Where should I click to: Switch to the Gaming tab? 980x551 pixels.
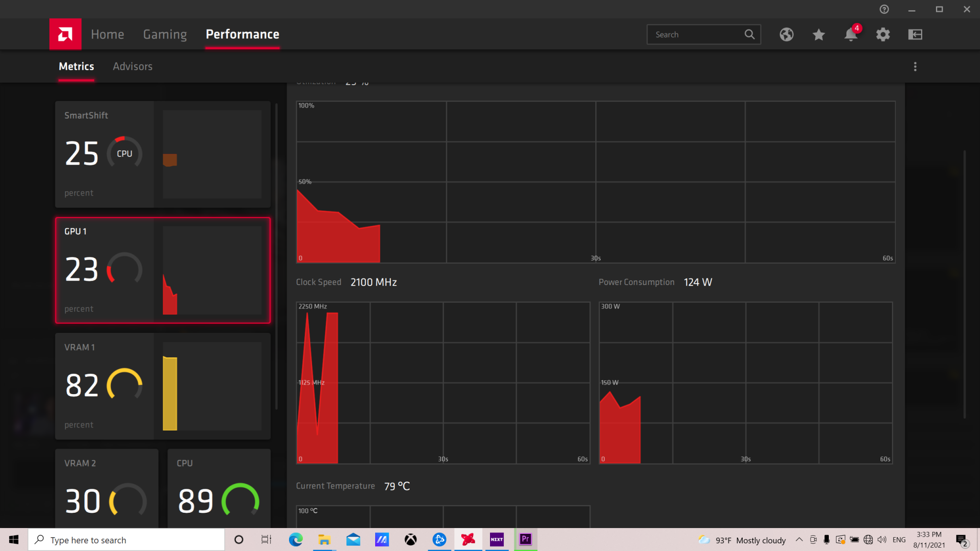(x=165, y=34)
